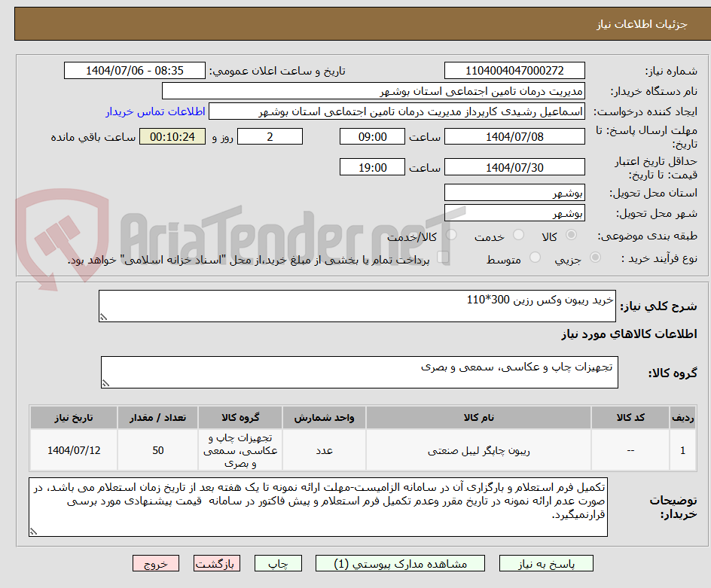
Task: Click the goods group text area
Action: (x=359, y=372)
